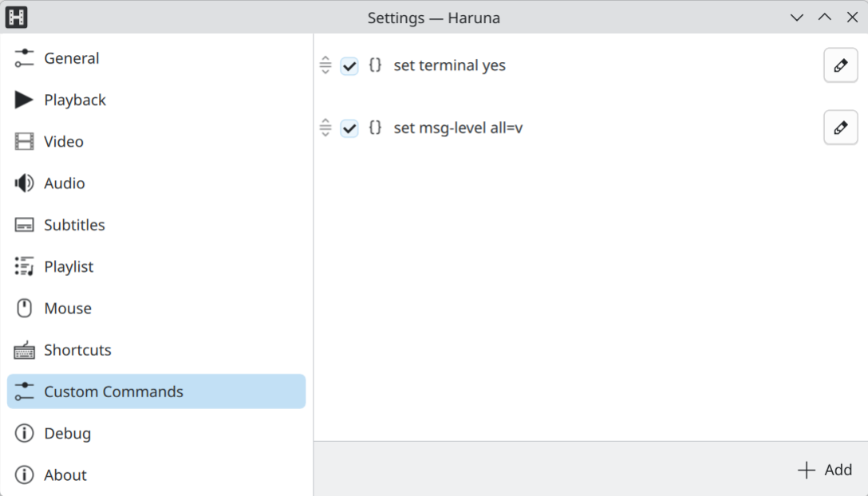Click the Shortcuts keyboard icon
The height and width of the screenshot is (496, 868).
point(24,350)
